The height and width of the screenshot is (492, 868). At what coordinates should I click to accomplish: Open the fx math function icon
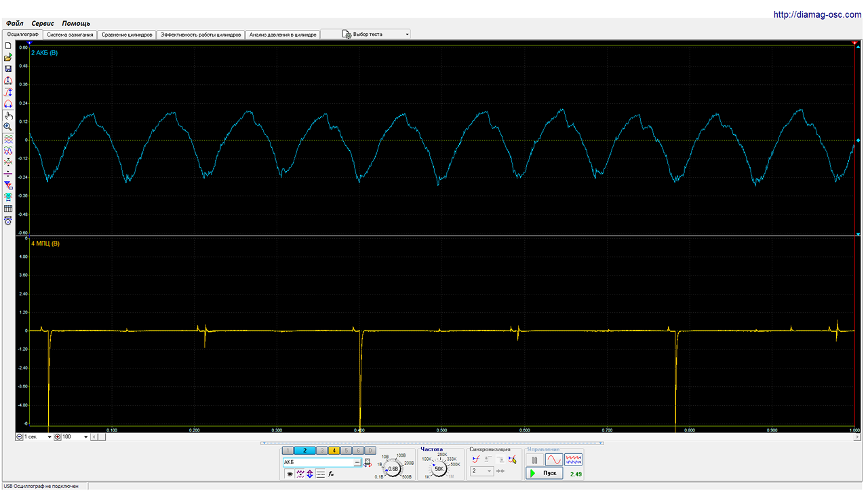click(x=331, y=474)
